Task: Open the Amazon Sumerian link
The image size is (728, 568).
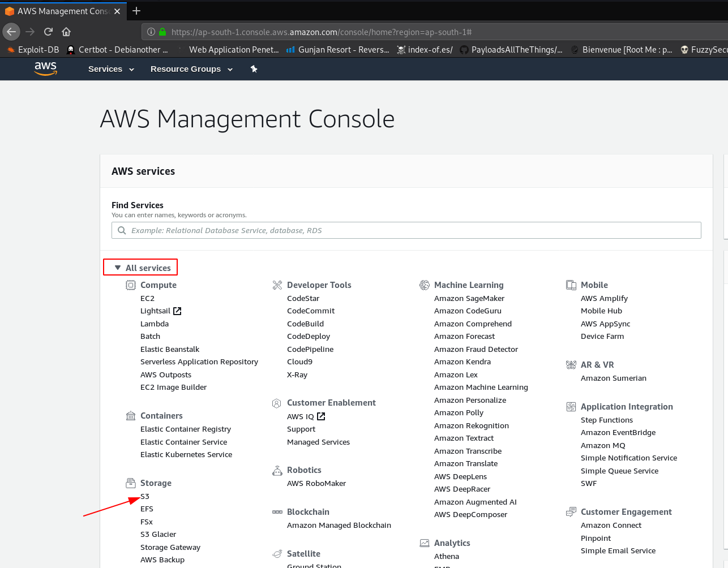Action: point(614,378)
